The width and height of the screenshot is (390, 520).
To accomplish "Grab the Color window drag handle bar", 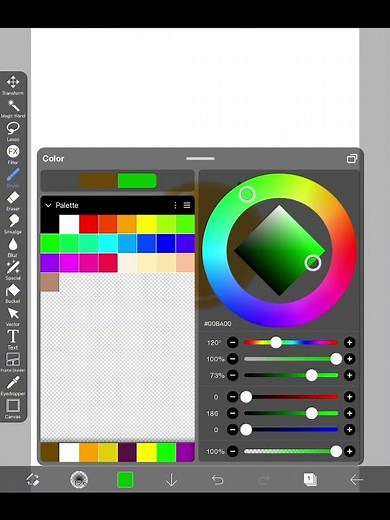I will [200, 158].
